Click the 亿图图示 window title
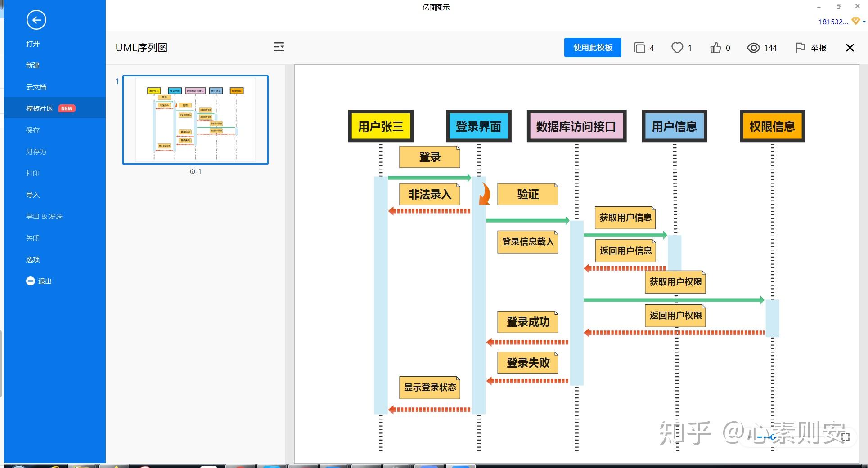Screen dimensions: 868x468 tap(436, 8)
